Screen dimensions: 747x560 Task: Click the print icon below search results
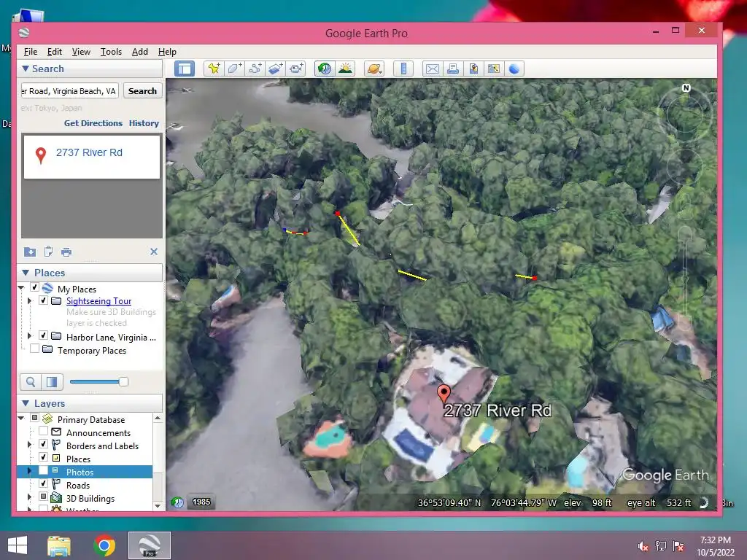[66, 252]
